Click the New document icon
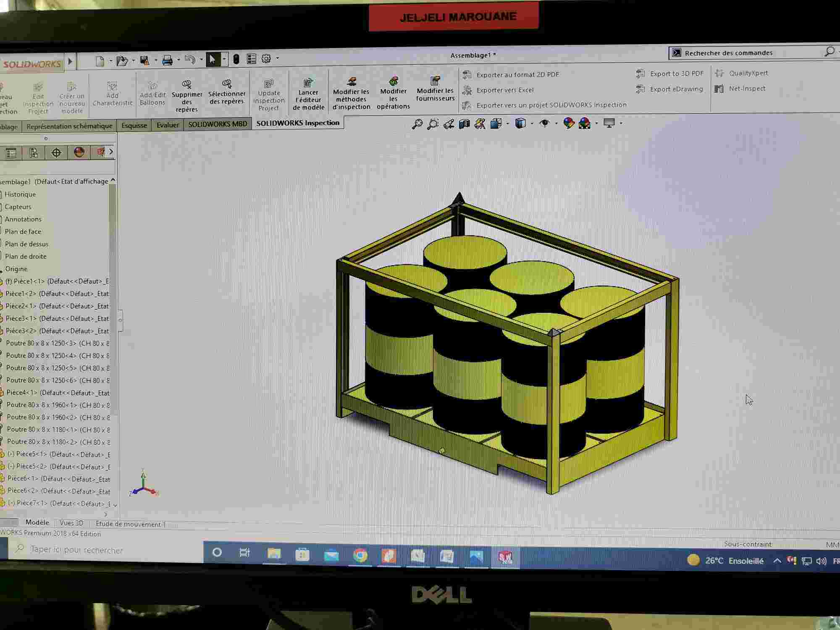The height and width of the screenshot is (630, 840). (100, 61)
